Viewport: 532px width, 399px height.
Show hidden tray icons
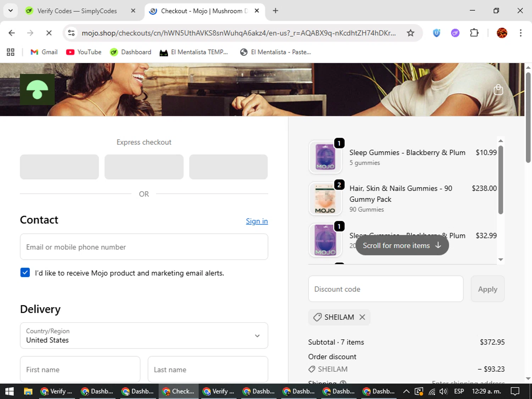pos(406,391)
